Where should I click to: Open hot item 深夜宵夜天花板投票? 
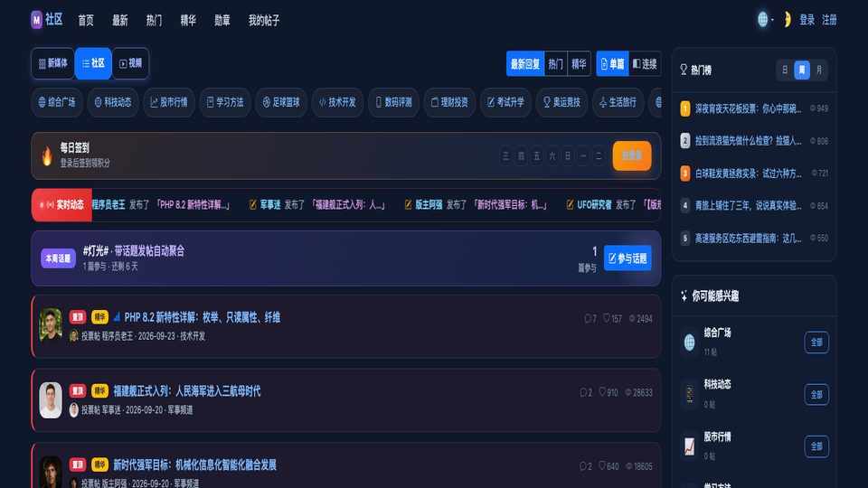pos(748,109)
